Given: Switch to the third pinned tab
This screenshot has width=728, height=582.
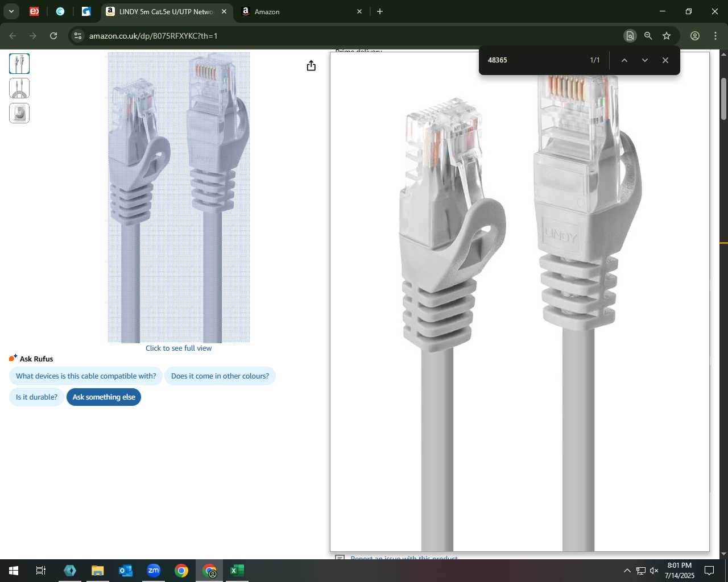Looking at the screenshot, I should click(x=86, y=11).
